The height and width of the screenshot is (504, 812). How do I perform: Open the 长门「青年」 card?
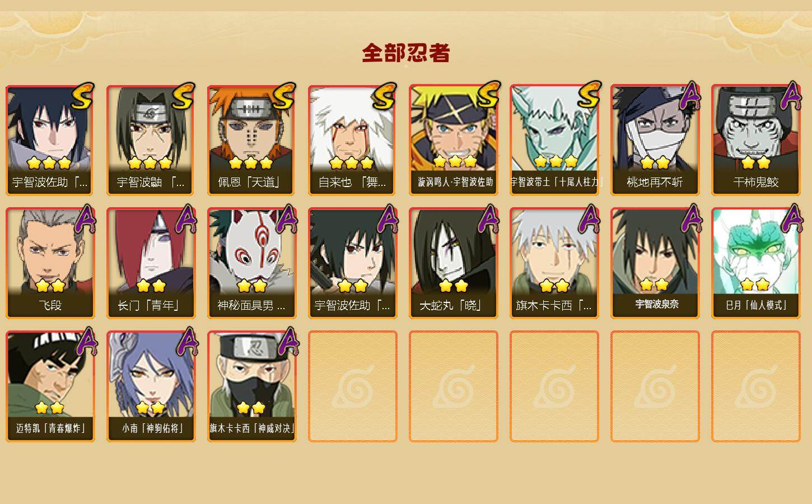click(151, 263)
